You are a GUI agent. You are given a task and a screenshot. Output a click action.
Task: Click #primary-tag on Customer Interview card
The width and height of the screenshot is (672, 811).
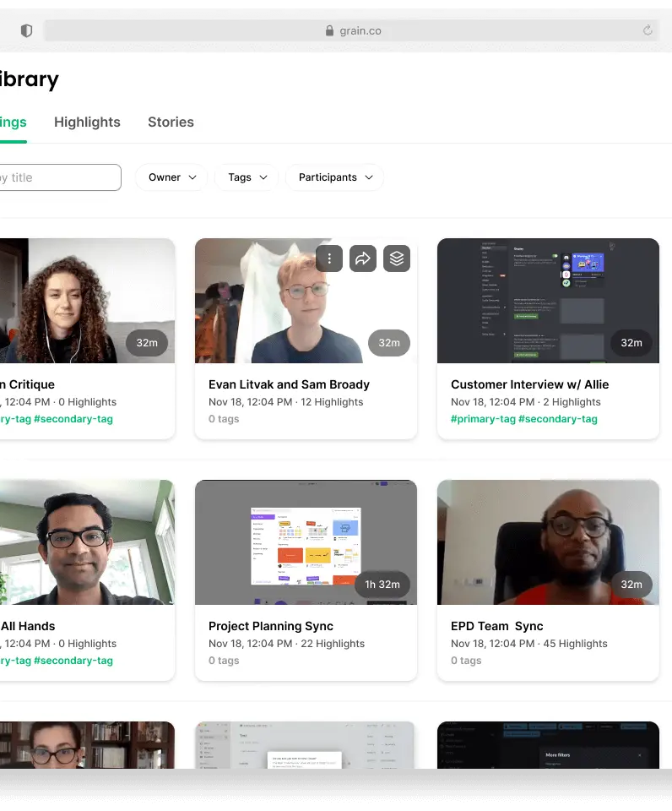484,419
